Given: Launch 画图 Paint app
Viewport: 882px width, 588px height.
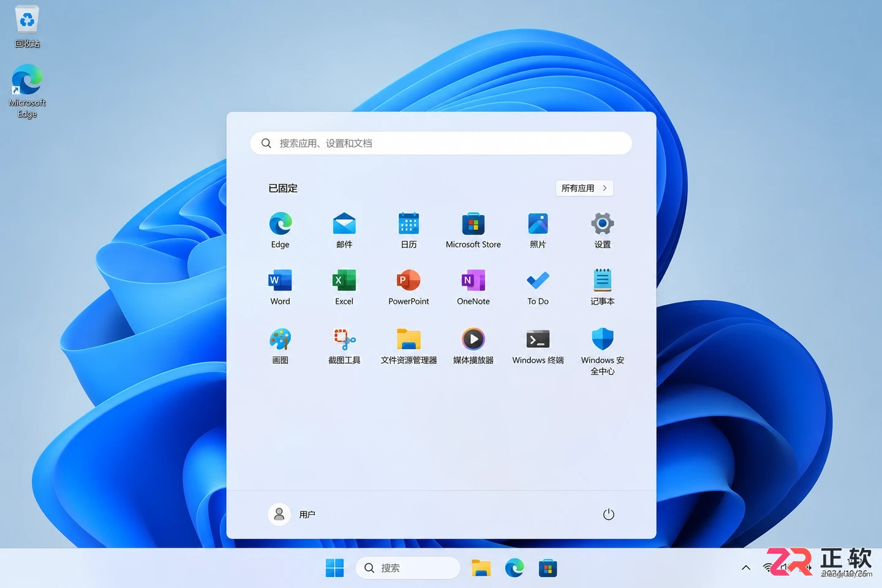Looking at the screenshot, I should 281,346.
